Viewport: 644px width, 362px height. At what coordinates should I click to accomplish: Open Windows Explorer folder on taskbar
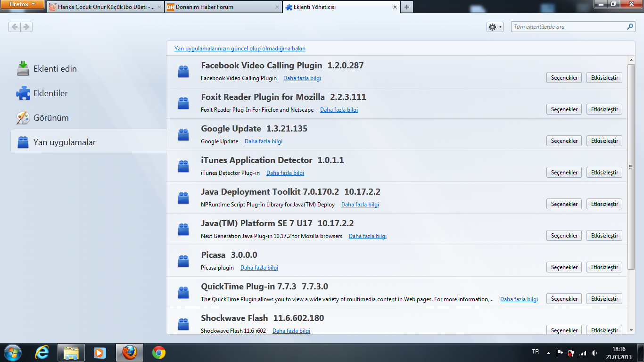(x=71, y=353)
